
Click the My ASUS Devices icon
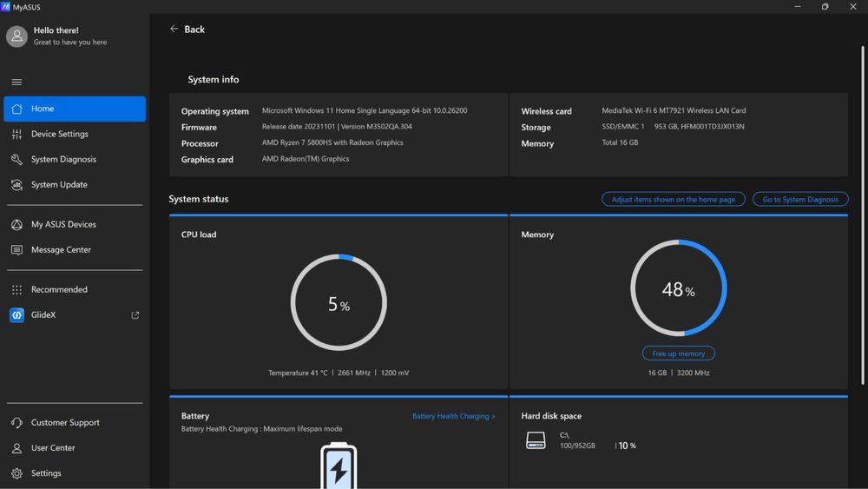[16, 224]
